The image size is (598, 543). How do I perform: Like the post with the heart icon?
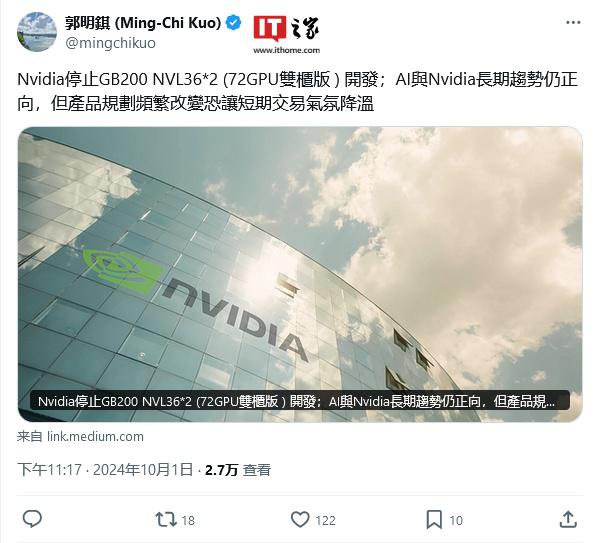pyautogui.click(x=300, y=519)
